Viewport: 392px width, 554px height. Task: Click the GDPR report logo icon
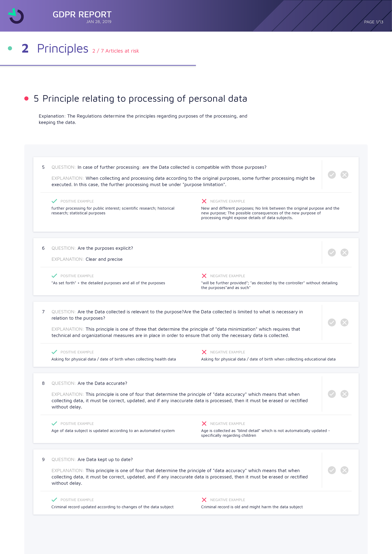click(16, 16)
